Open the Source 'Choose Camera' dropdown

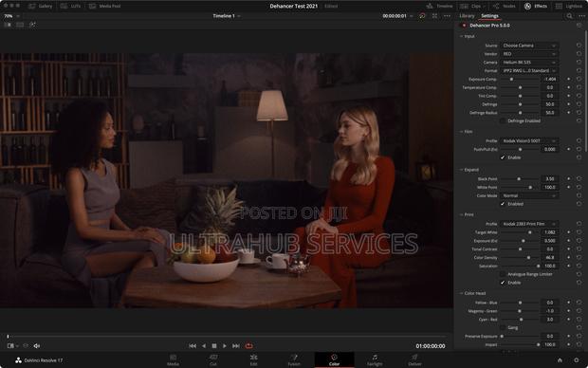529,46
